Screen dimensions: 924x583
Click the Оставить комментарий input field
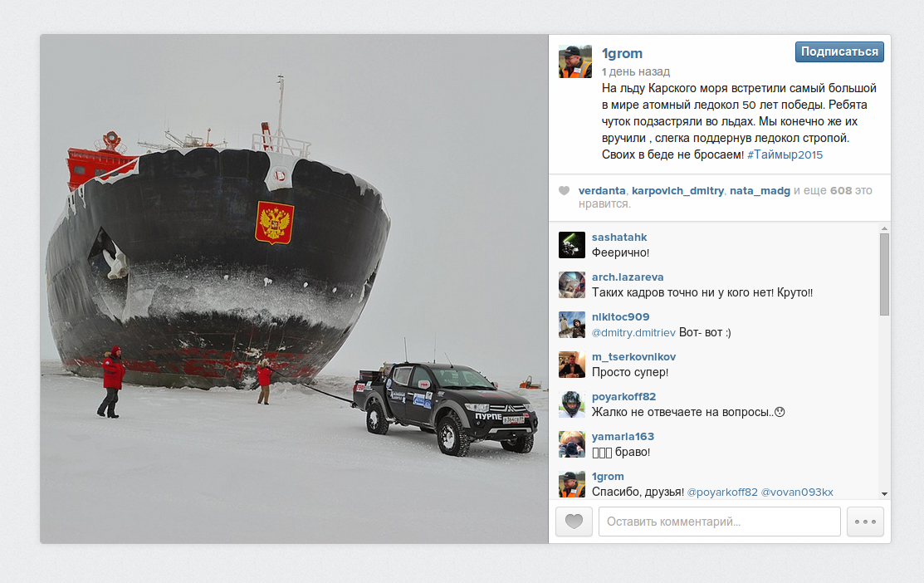pyautogui.click(x=720, y=522)
